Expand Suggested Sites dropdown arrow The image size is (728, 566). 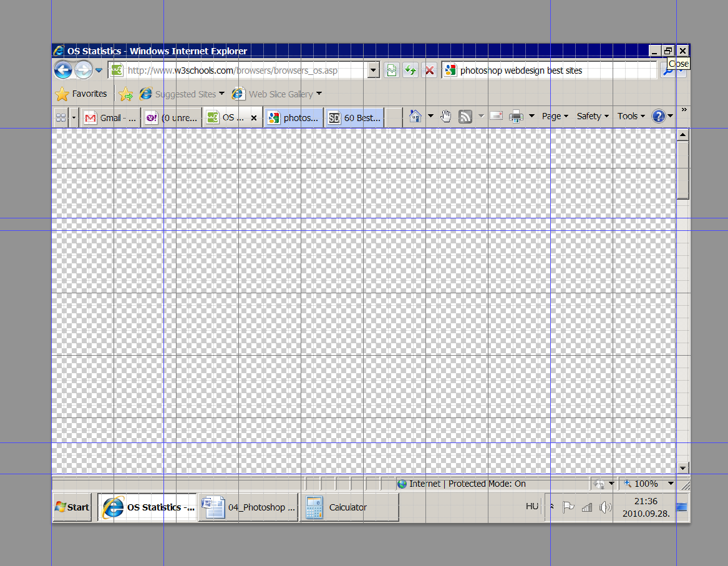(222, 94)
